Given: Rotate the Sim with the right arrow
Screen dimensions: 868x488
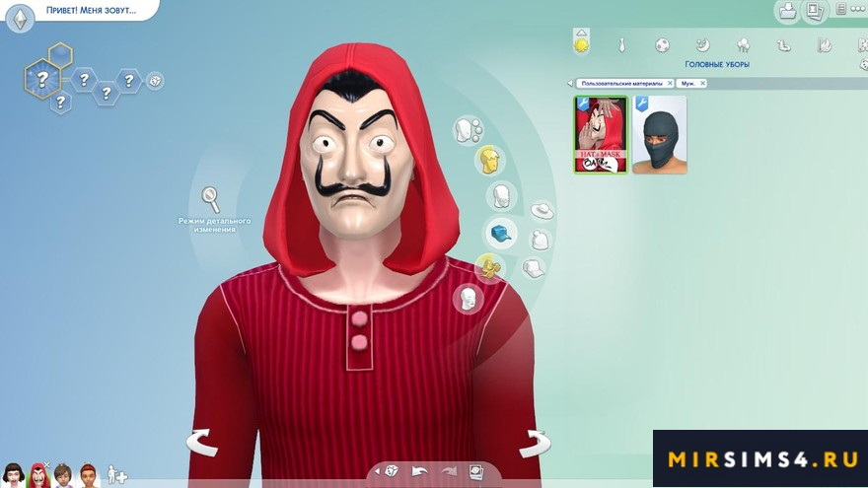Looking at the screenshot, I should pyautogui.click(x=535, y=443).
